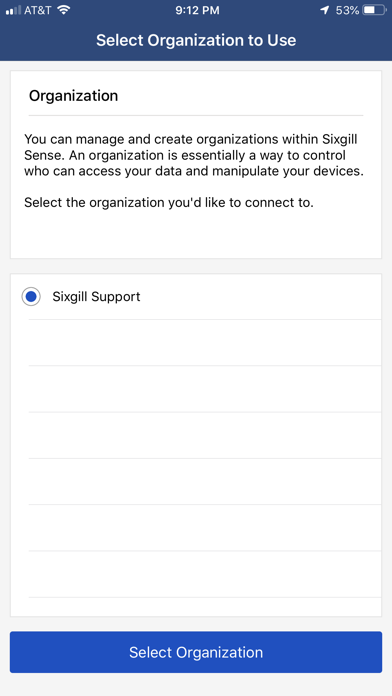
Task: Tap the 53% battery percentage indicator
Action: click(x=347, y=10)
